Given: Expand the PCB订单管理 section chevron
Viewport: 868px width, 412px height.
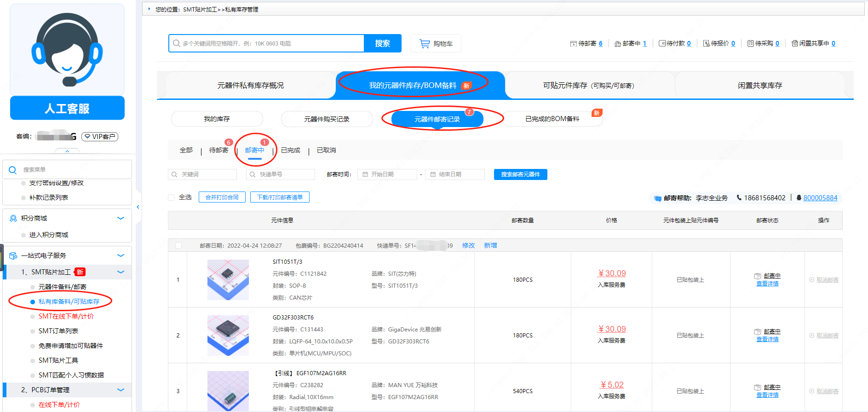Looking at the screenshot, I should [x=121, y=390].
